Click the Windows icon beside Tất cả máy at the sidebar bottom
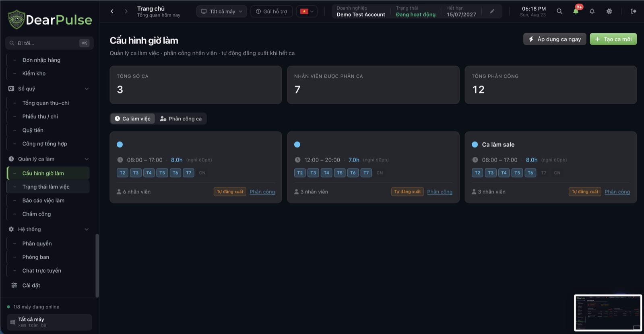 pos(12,322)
